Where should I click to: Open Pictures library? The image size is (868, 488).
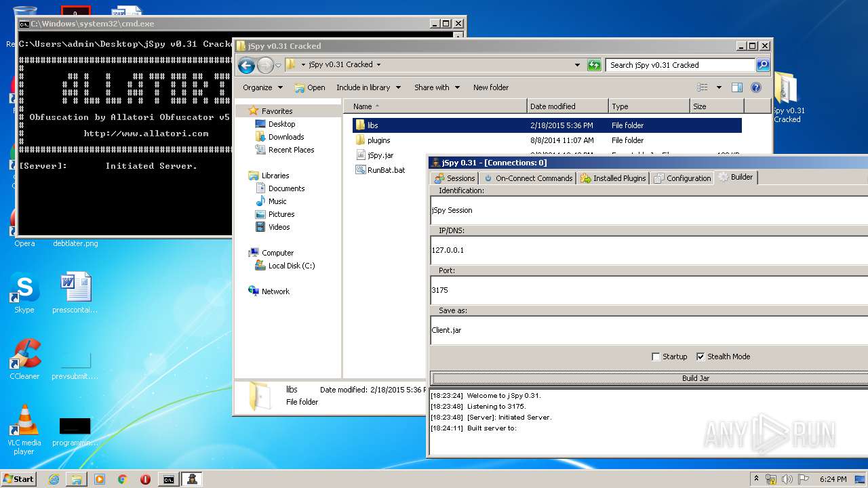tap(281, 214)
